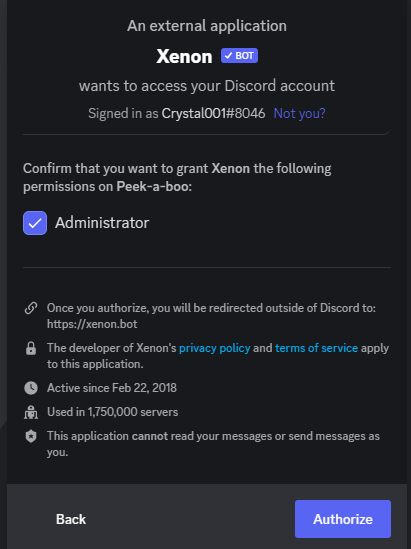Go Back to the previous step
Image resolution: width=411 pixels, height=549 pixels.
pyautogui.click(x=71, y=519)
